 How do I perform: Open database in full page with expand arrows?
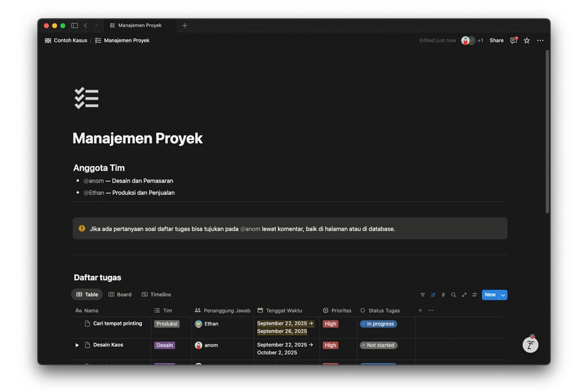[x=464, y=295]
